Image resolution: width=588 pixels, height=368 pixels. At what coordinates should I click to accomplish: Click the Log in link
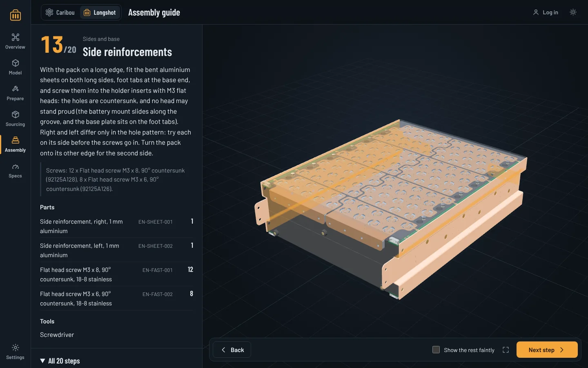(x=546, y=12)
